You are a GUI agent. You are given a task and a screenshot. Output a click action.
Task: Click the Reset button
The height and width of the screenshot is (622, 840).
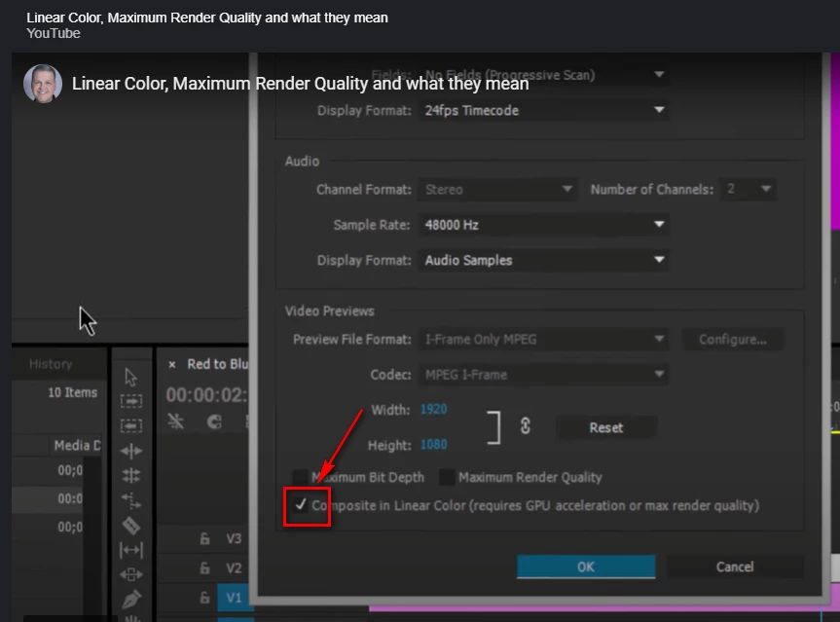click(605, 427)
